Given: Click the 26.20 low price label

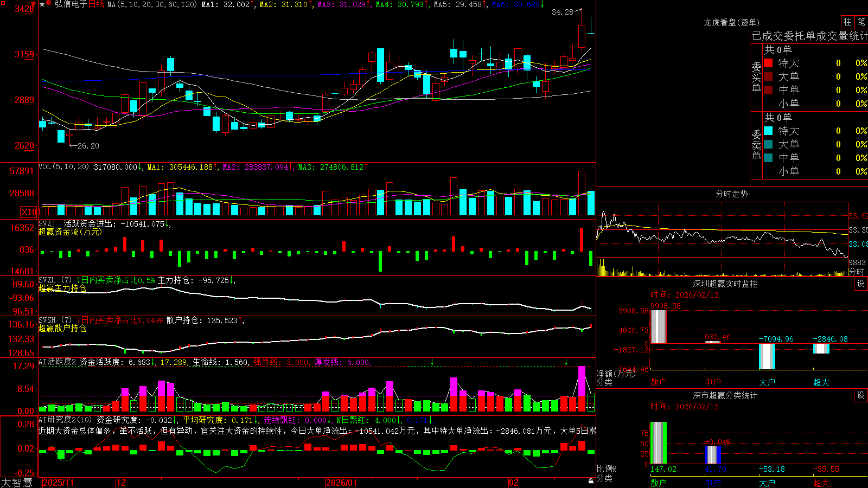Looking at the screenshot, I should pos(88,146).
